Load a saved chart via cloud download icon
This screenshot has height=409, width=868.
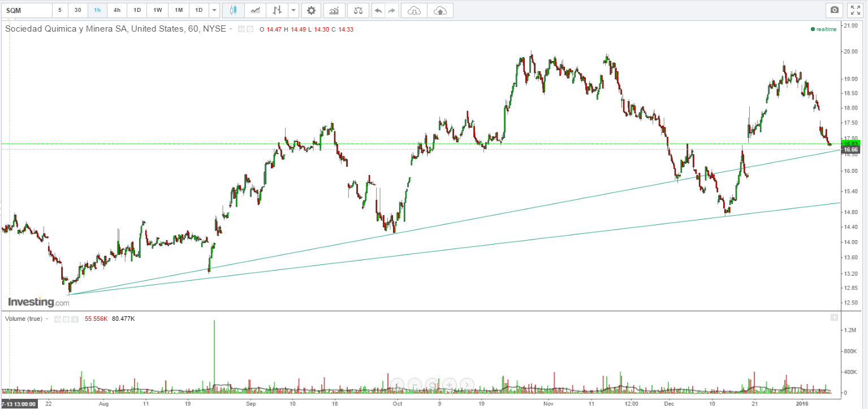(x=414, y=10)
